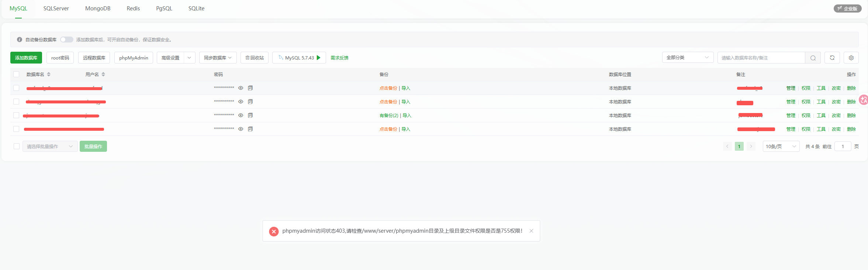Show password for the second database row
The height and width of the screenshot is (270, 868).
coord(241,102)
